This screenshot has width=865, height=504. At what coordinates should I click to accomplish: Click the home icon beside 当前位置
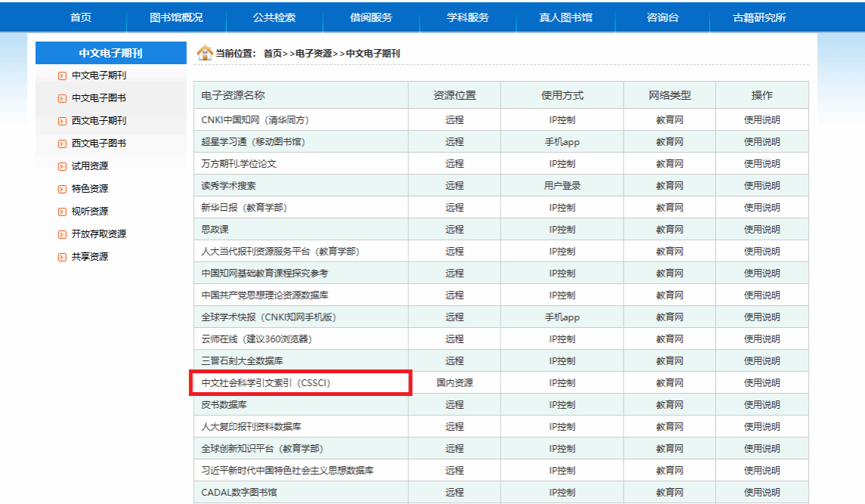point(204,53)
